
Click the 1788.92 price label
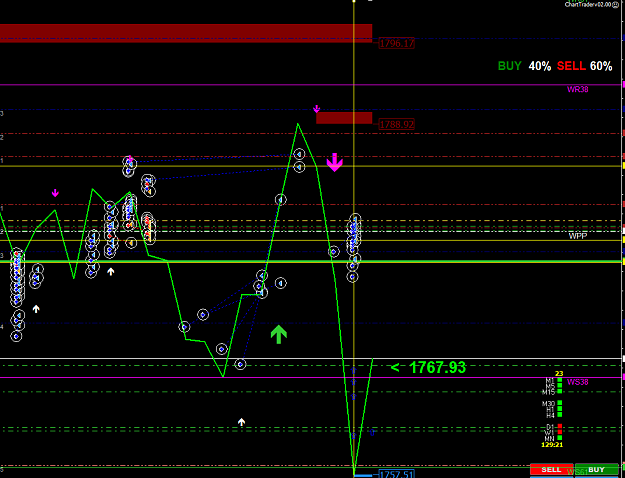(397, 124)
